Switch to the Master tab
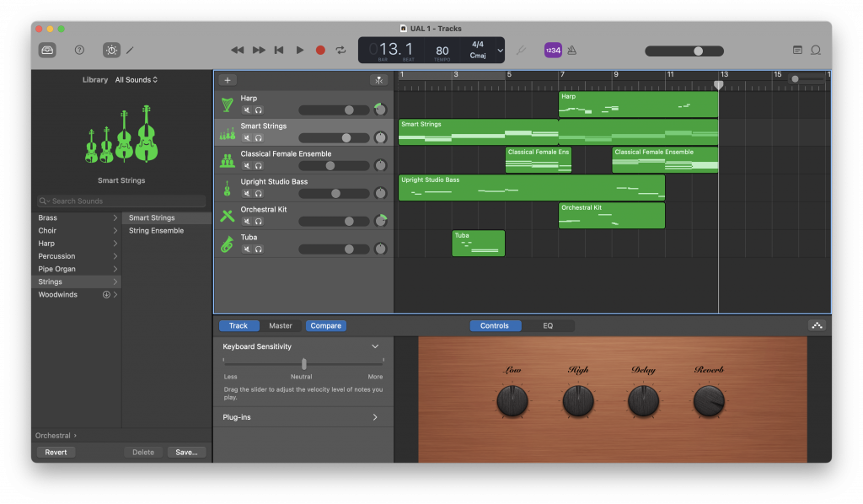The width and height of the screenshot is (863, 504). pos(280,325)
